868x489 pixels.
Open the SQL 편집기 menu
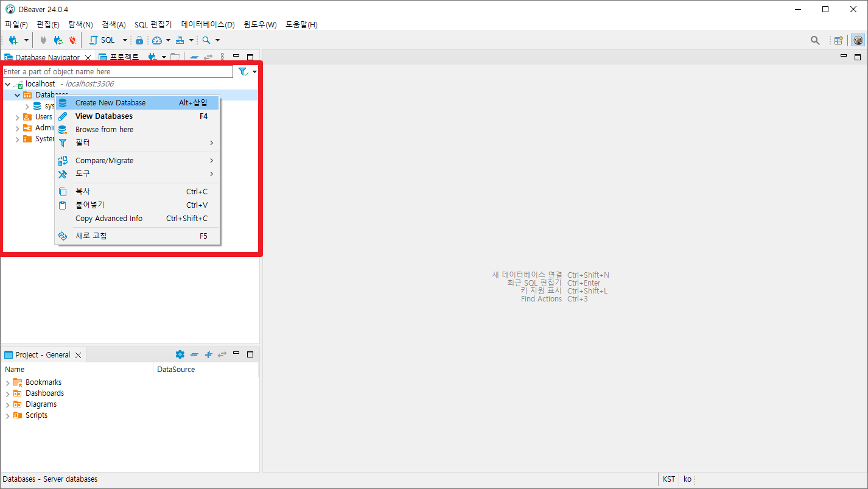tap(153, 24)
